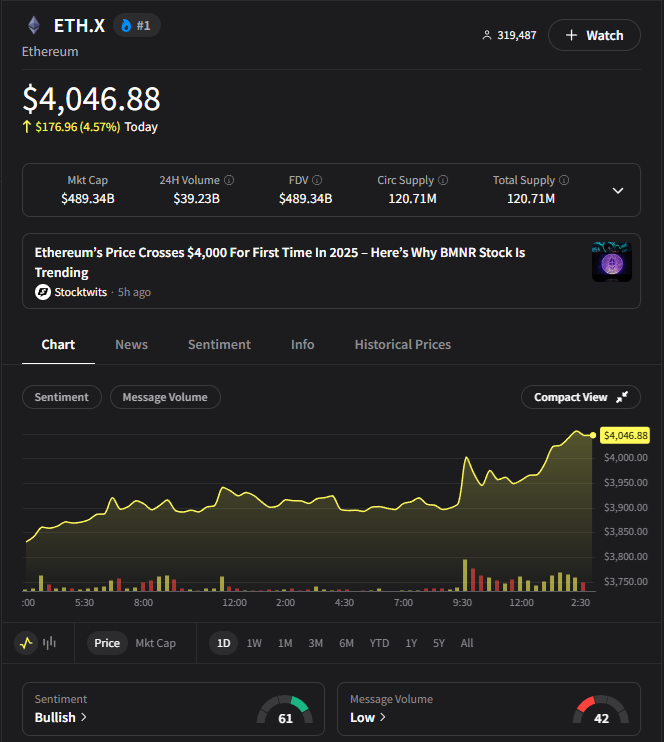Click the Total Supply 120.71M value

click(531, 199)
